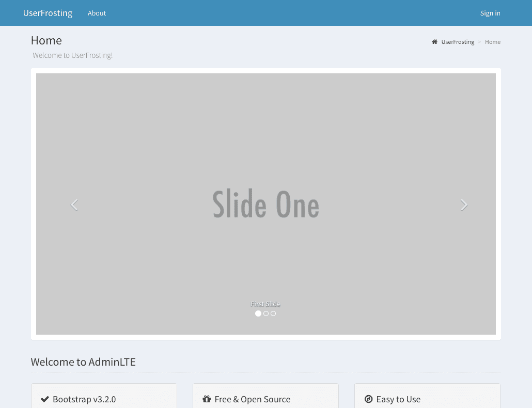The height and width of the screenshot is (408, 532).
Task: Click the First Slide caption text
Action: click(x=265, y=304)
